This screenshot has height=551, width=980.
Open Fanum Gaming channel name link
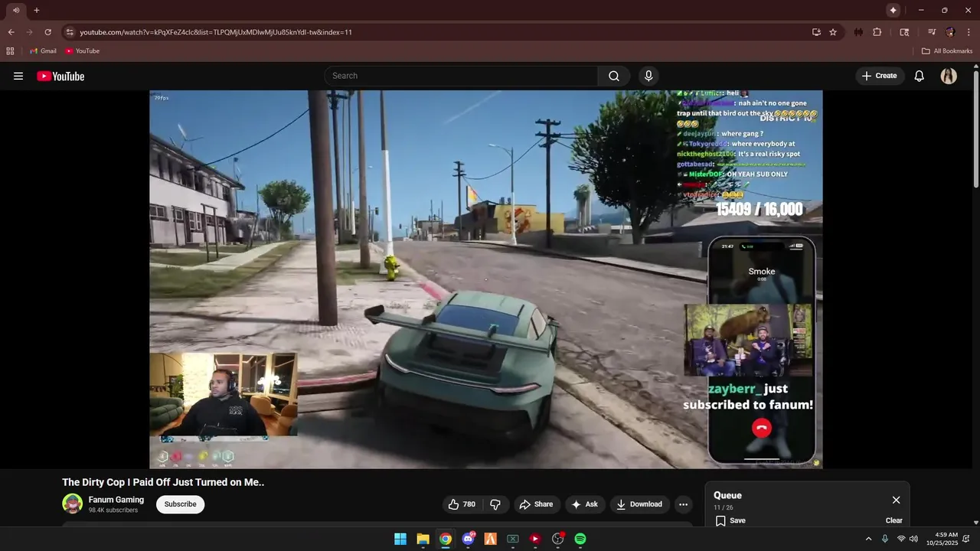point(116,500)
